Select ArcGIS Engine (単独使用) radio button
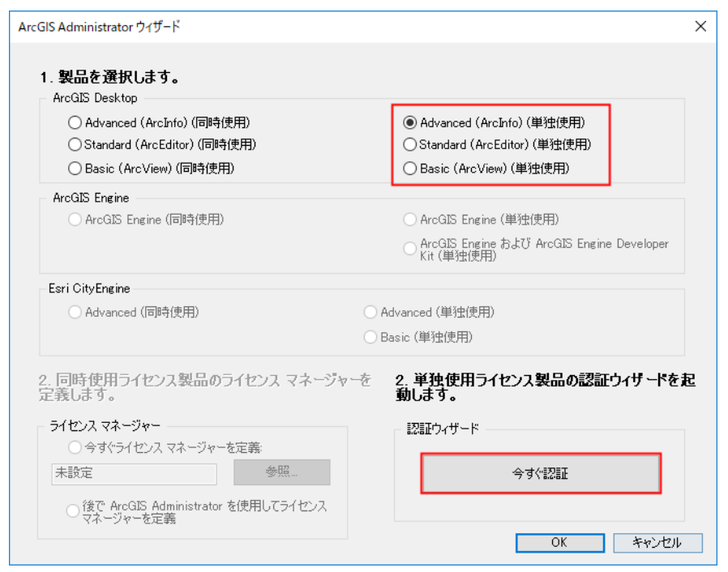 pos(409,220)
